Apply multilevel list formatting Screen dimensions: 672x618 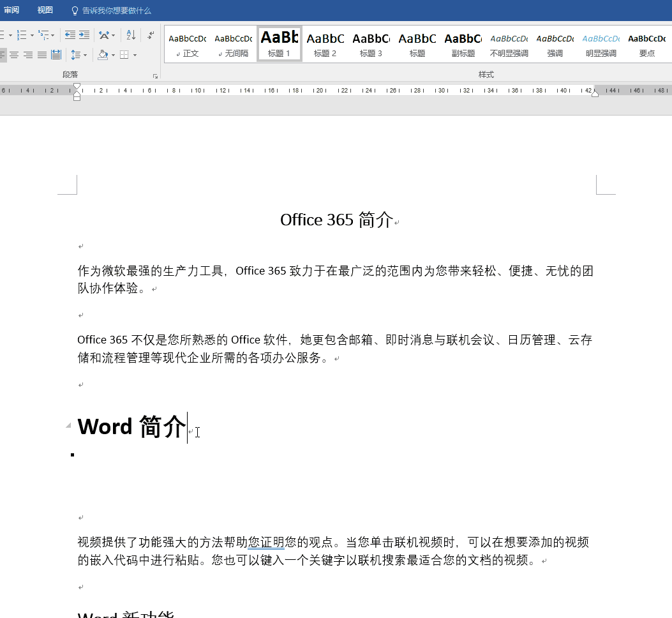[43, 35]
